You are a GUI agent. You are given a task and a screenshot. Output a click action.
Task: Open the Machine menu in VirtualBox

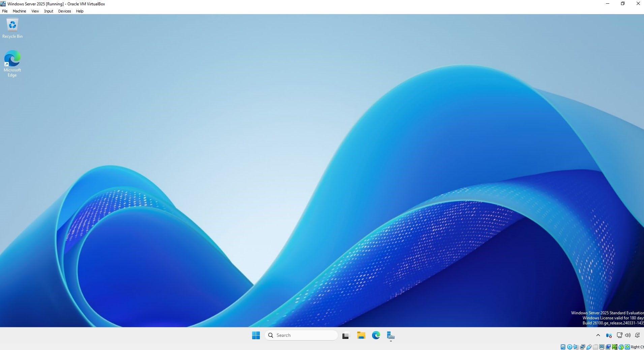pyautogui.click(x=19, y=11)
